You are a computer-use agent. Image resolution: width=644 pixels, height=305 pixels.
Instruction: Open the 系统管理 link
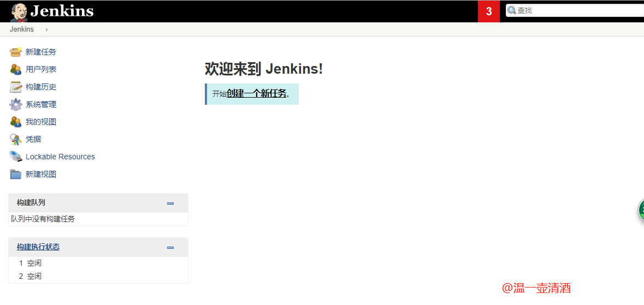pyautogui.click(x=40, y=104)
